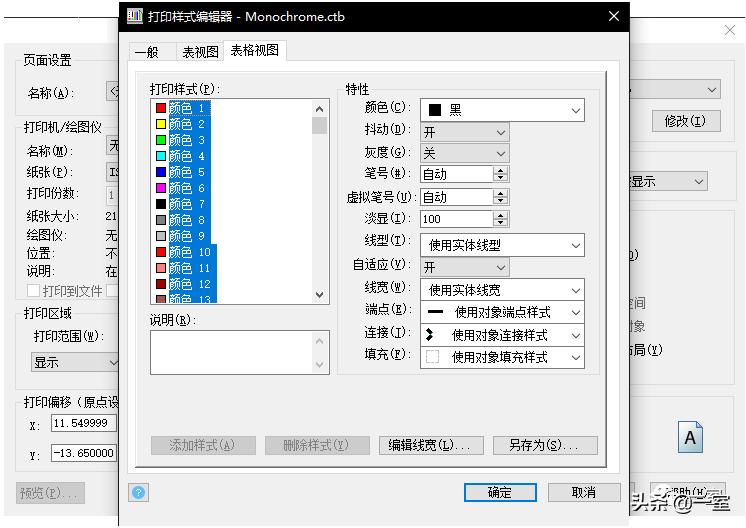Close the background Plot dialog
The width and height of the screenshot is (746, 528).
729,31
